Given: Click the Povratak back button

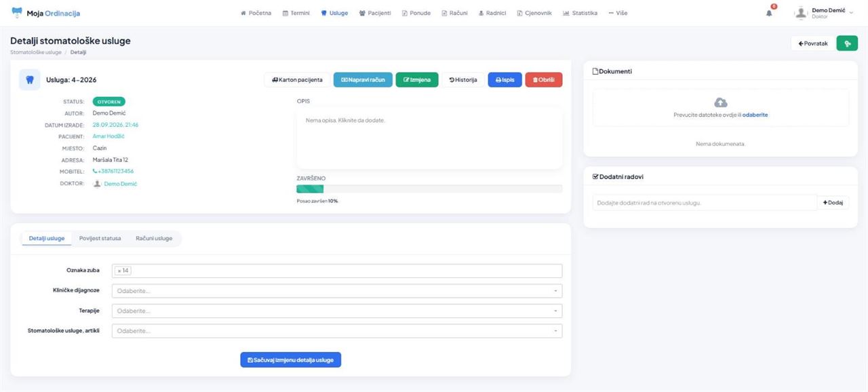Looking at the screenshot, I should tap(813, 43).
